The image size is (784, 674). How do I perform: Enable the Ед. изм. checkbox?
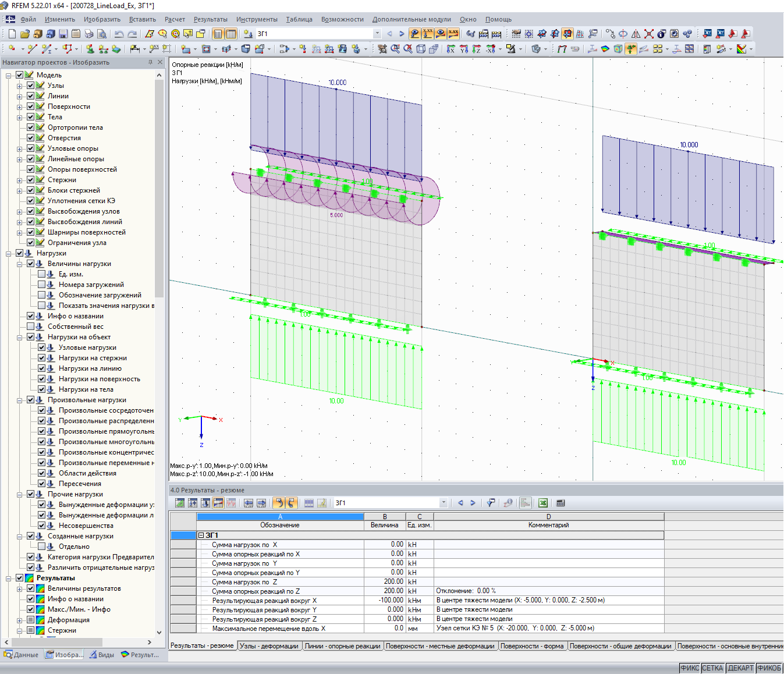[42, 274]
